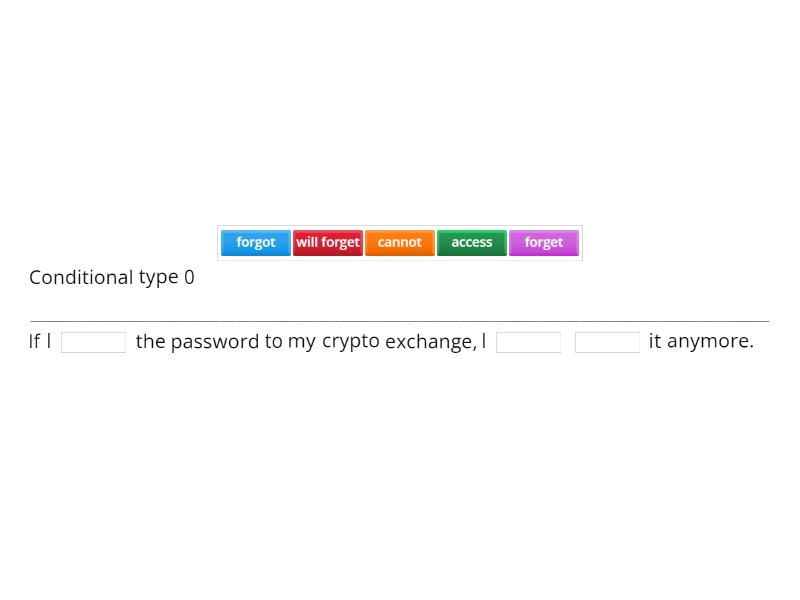The image size is (800, 600).
Task: Click the word "anymore." ending the sentence
Action: point(710,341)
